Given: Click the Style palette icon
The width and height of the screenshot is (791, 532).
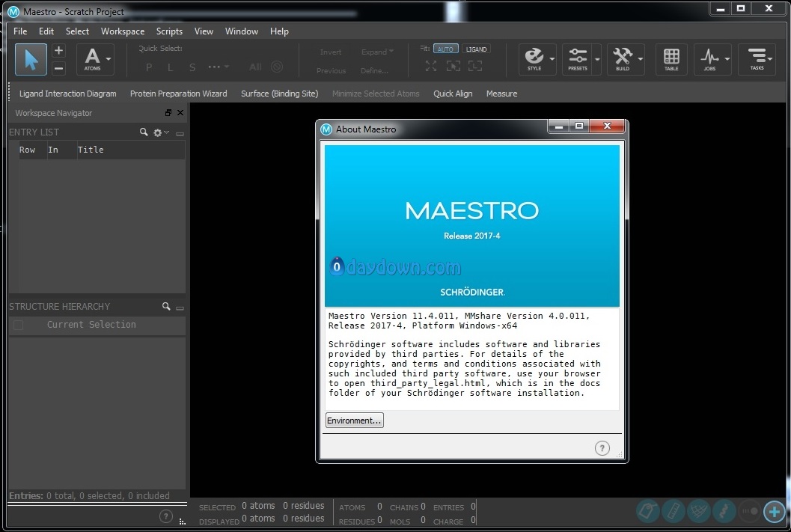Looking at the screenshot, I should point(534,59).
